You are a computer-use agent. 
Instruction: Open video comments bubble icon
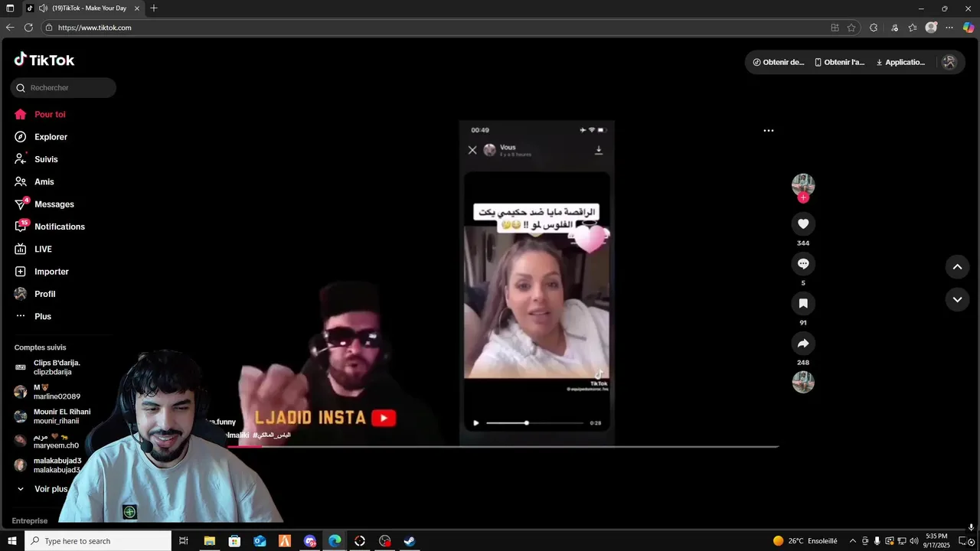(x=803, y=263)
